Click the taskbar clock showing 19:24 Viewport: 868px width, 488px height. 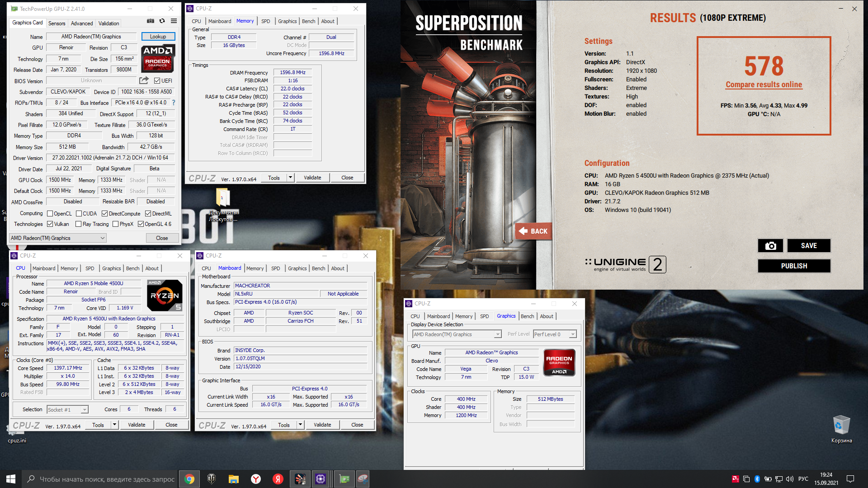tap(826, 479)
